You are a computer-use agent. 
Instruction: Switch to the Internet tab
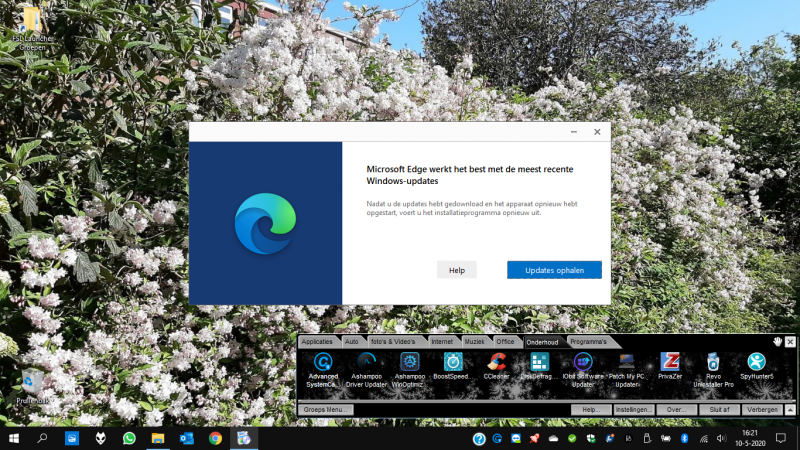(x=442, y=342)
